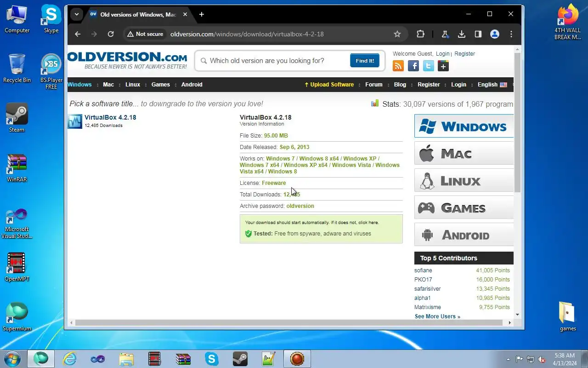Go back to previous browser page

(x=78, y=34)
